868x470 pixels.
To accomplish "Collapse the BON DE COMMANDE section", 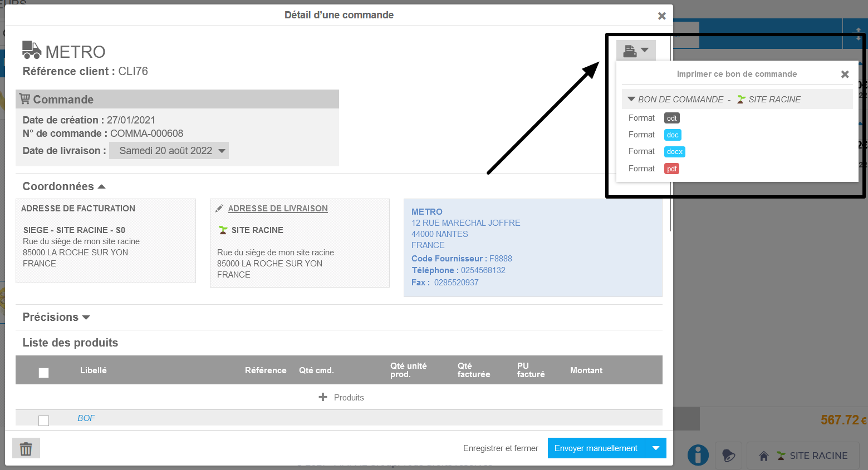I will pos(631,99).
